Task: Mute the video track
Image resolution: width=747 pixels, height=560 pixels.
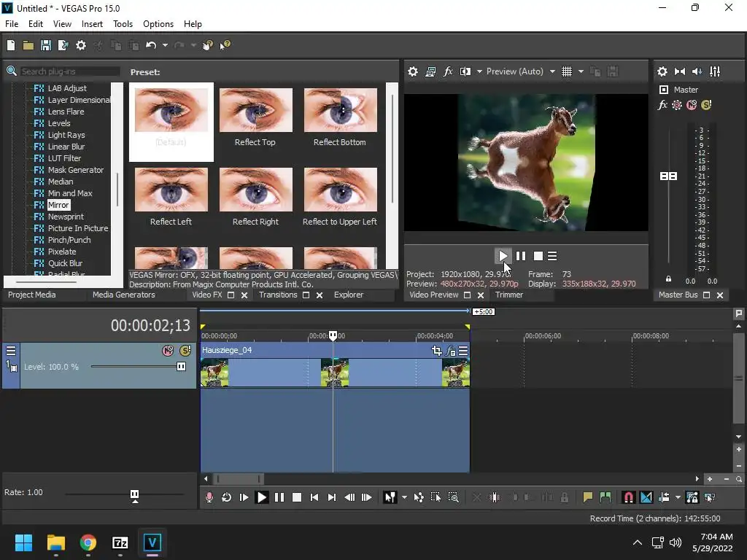Action: pyautogui.click(x=168, y=351)
